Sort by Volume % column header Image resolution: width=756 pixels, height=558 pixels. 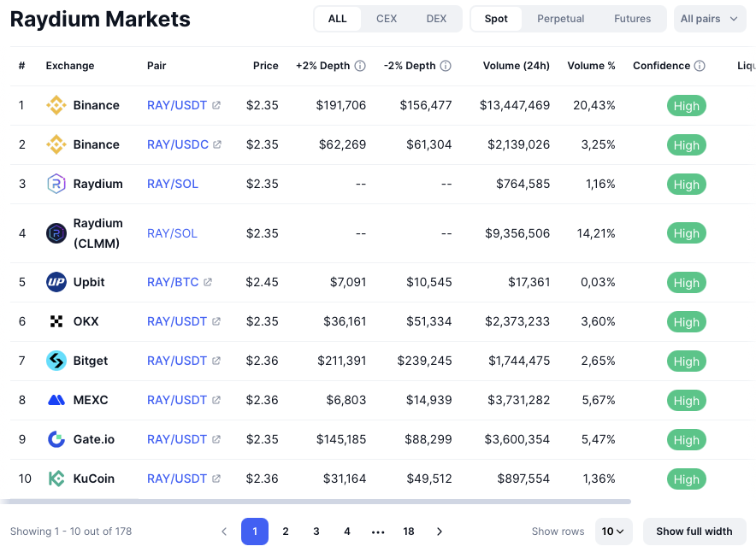point(591,66)
